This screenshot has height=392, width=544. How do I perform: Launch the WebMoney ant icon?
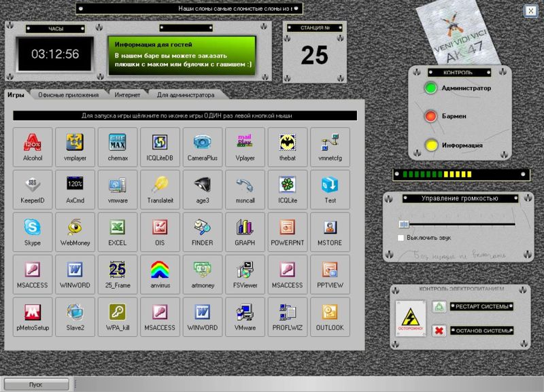point(75,232)
